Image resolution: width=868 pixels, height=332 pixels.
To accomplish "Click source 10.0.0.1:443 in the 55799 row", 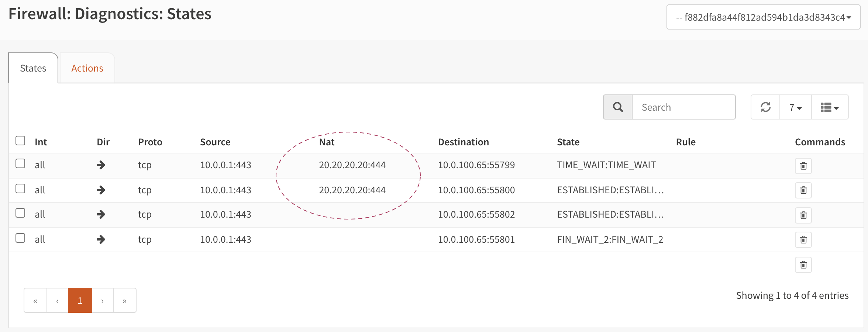I will click(x=225, y=165).
